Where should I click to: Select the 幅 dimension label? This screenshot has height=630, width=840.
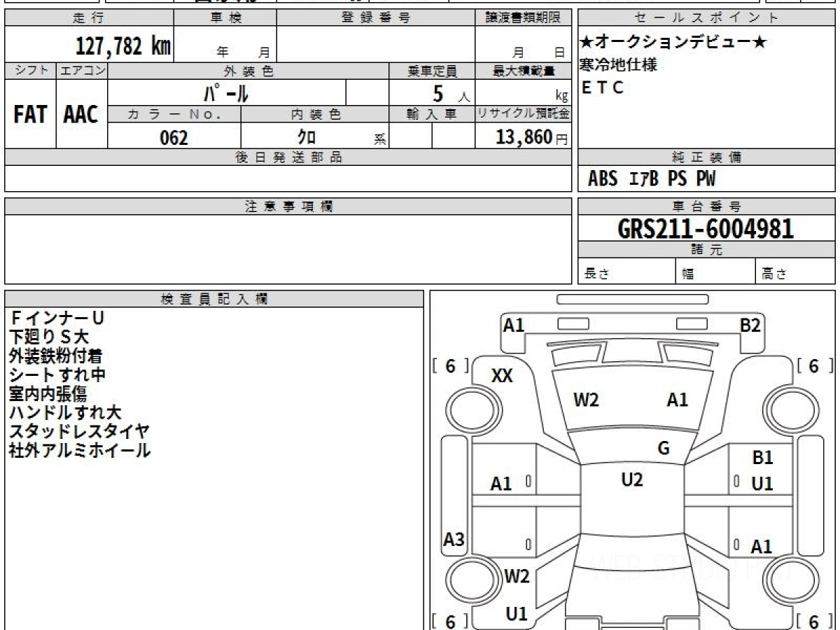(x=688, y=274)
